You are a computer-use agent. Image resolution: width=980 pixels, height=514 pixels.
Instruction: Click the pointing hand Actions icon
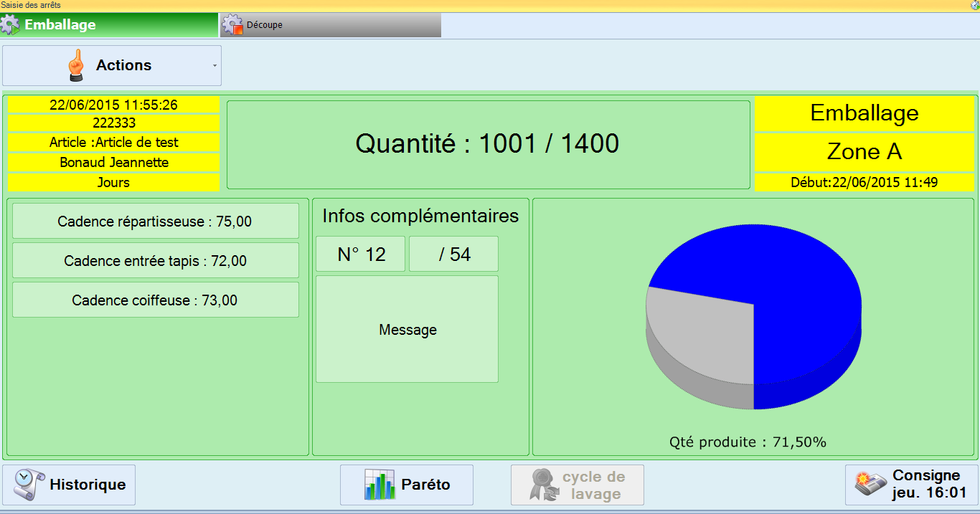click(76, 65)
